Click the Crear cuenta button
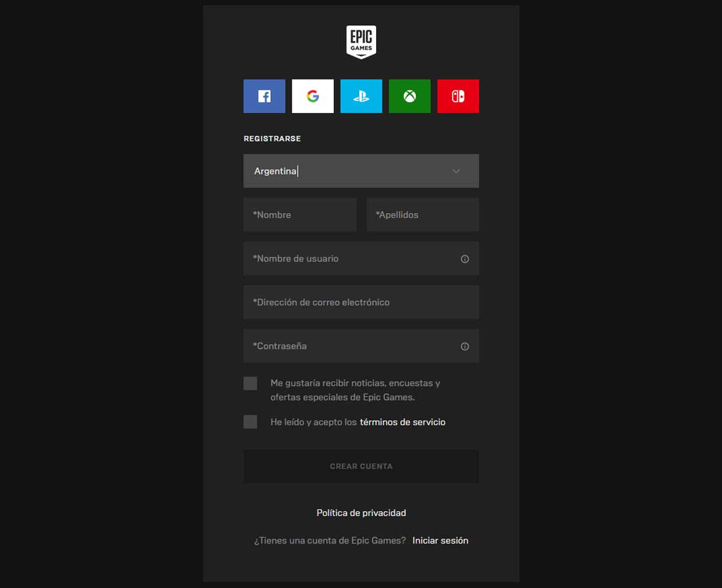 click(x=361, y=466)
